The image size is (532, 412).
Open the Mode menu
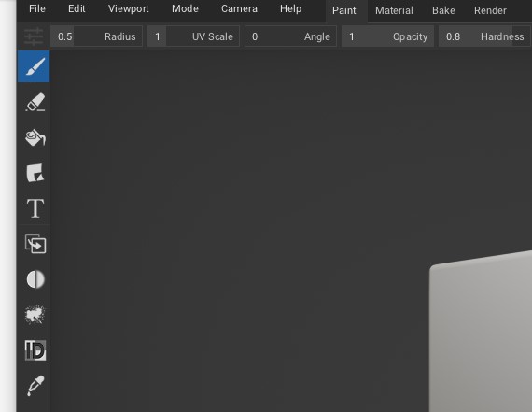[x=185, y=8]
